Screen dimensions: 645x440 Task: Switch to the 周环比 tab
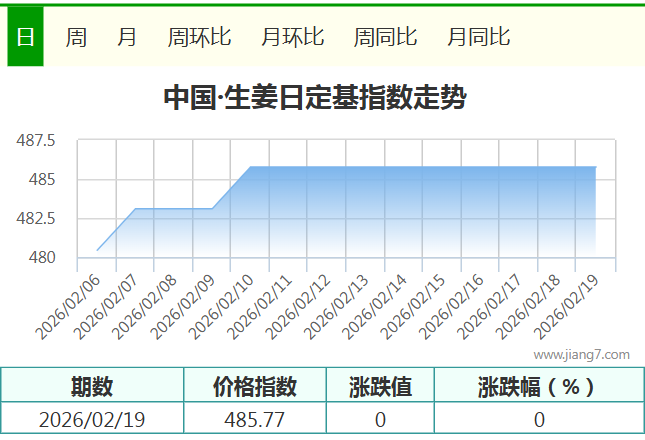point(199,37)
